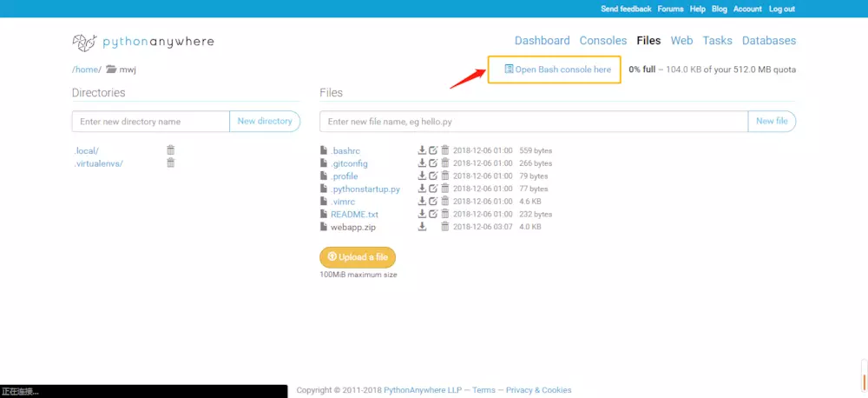
Task: Select the Files tab
Action: pyautogui.click(x=648, y=41)
